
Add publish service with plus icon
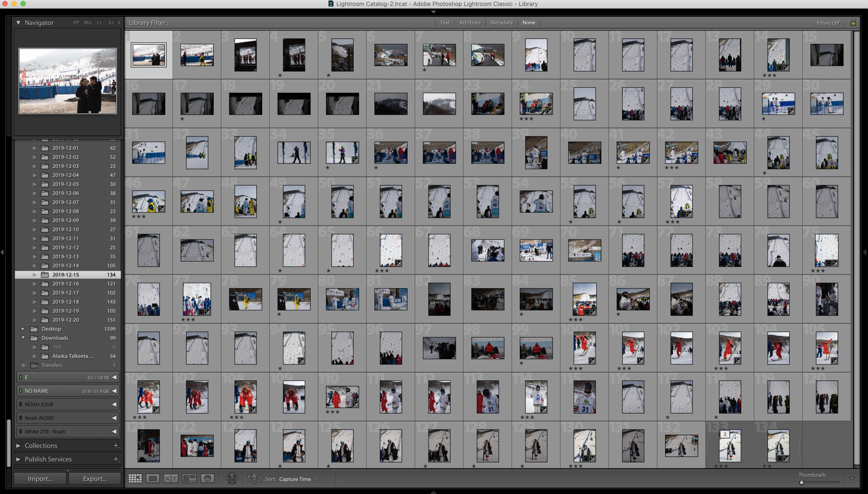[x=116, y=459]
